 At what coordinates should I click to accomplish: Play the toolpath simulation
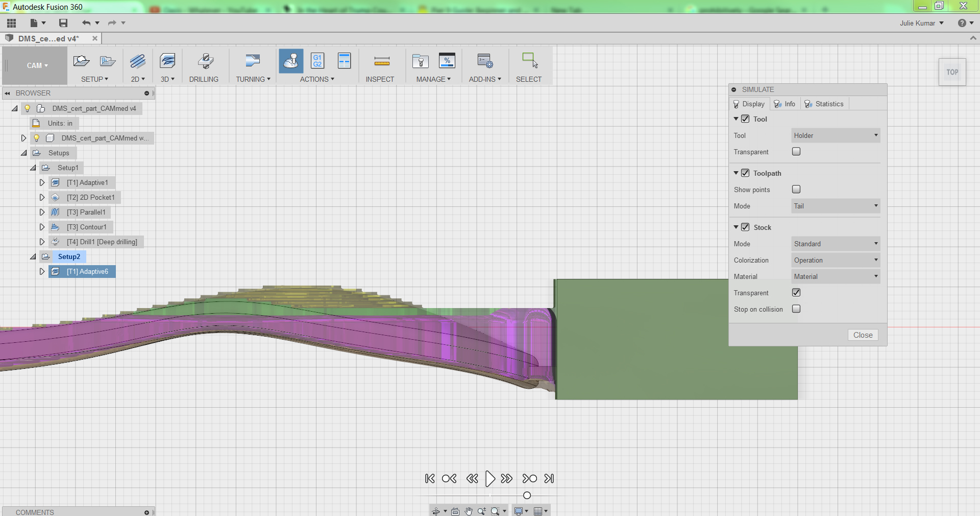(x=490, y=479)
